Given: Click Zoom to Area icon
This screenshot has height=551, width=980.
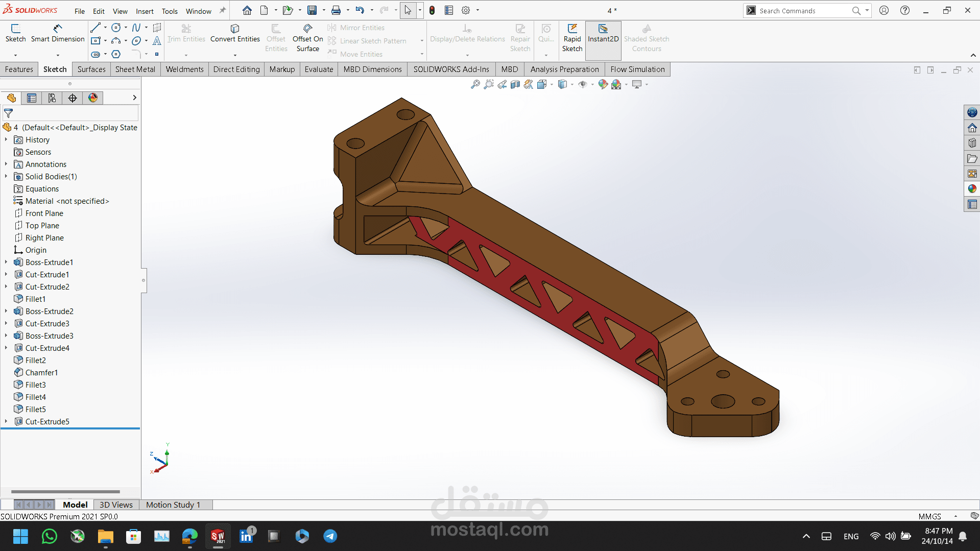Looking at the screenshot, I should click(x=489, y=84).
